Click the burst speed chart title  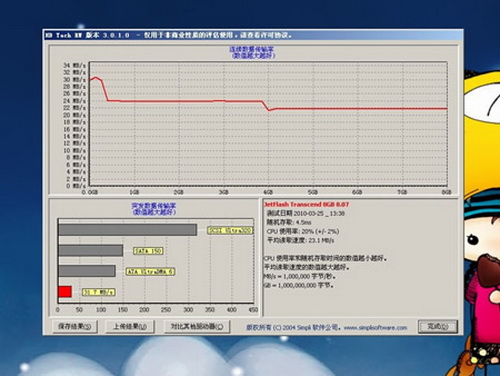pyautogui.click(x=154, y=209)
